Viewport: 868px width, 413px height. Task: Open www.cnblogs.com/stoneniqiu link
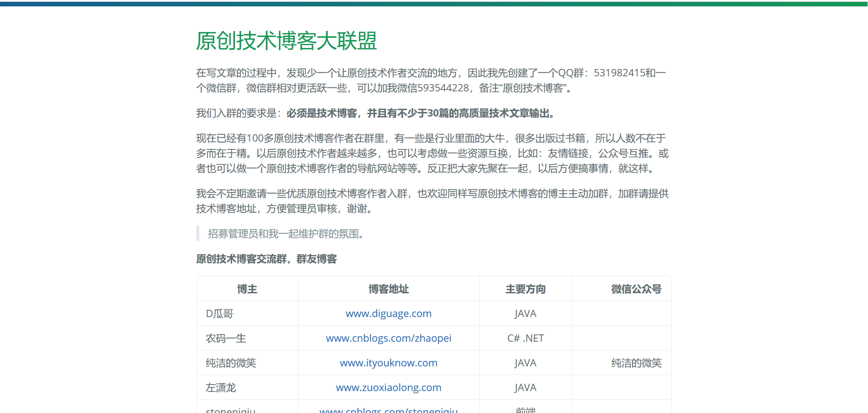click(x=388, y=410)
